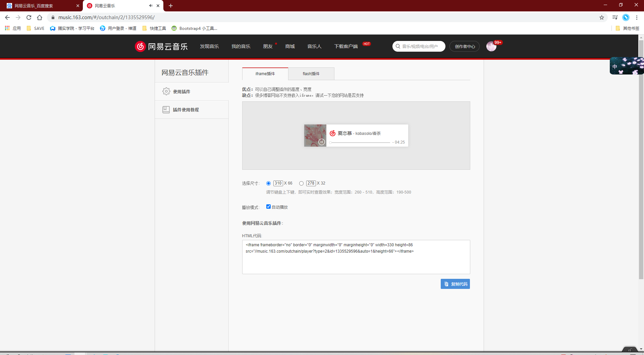
Task: Toggle the 自动播放 checkbox
Action: coord(268,207)
